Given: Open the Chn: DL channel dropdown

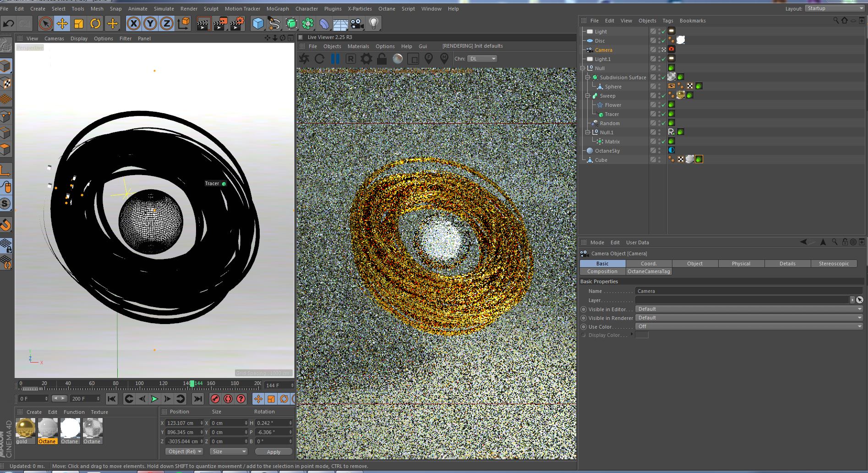Looking at the screenshot, I should 482,59.
